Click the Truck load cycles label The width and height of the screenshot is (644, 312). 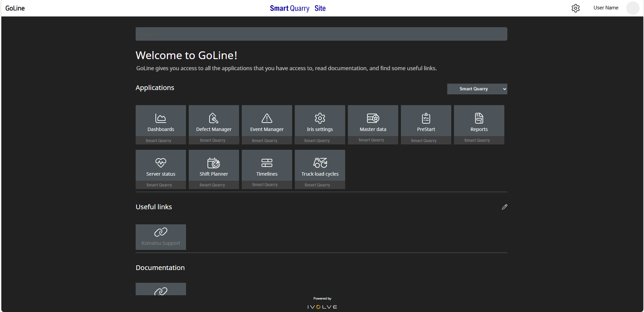click(x=320, y=174)
